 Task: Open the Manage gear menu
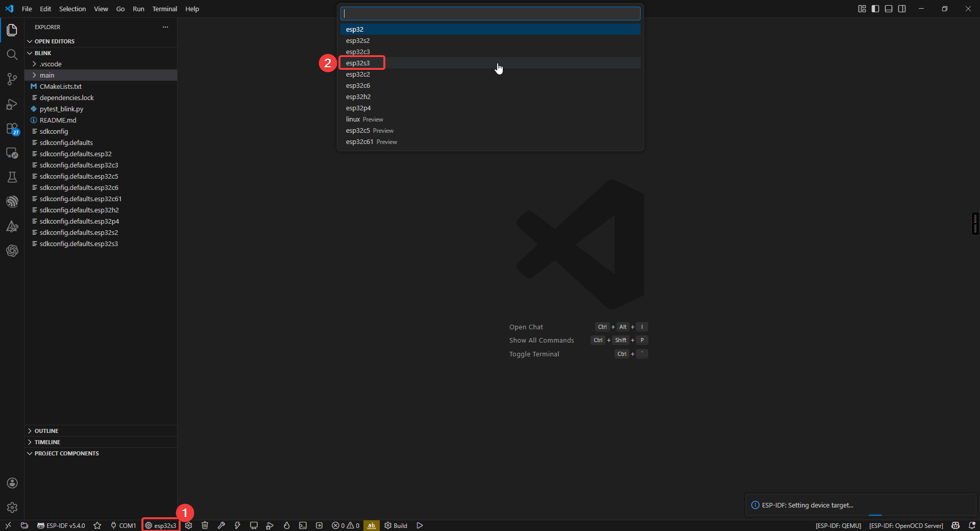[x=12, y=508]
